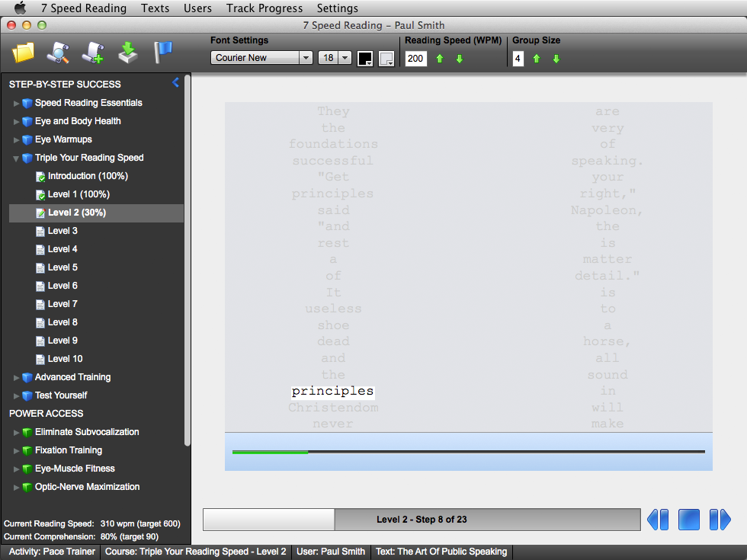The width and height of the screenshot is (747, 560).
Task: Open the Track Progress menu
Action: tap(264, 8)
